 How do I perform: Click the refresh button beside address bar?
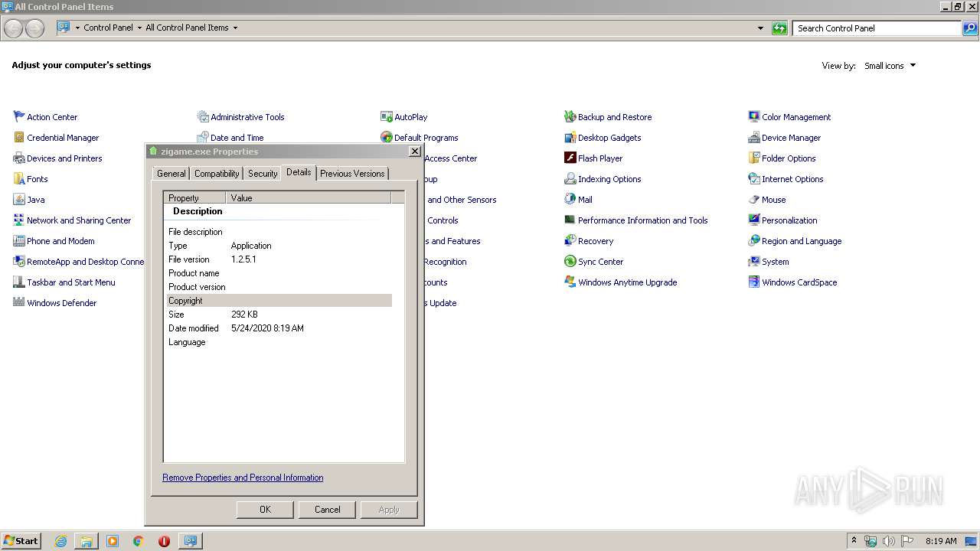779,28
